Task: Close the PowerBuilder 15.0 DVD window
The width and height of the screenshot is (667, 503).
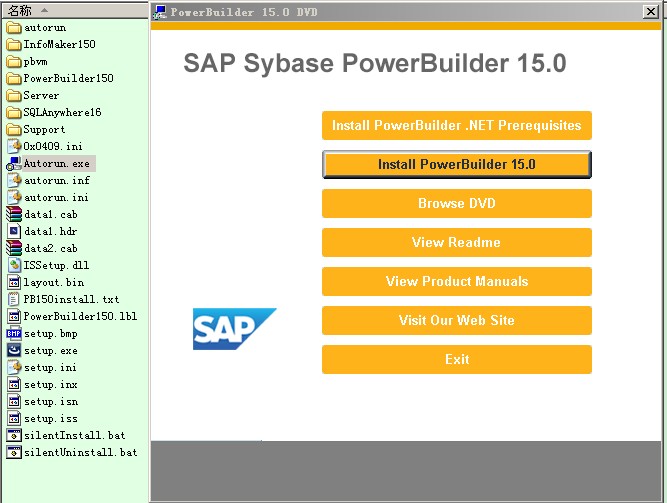Action: tap(650, 11)
